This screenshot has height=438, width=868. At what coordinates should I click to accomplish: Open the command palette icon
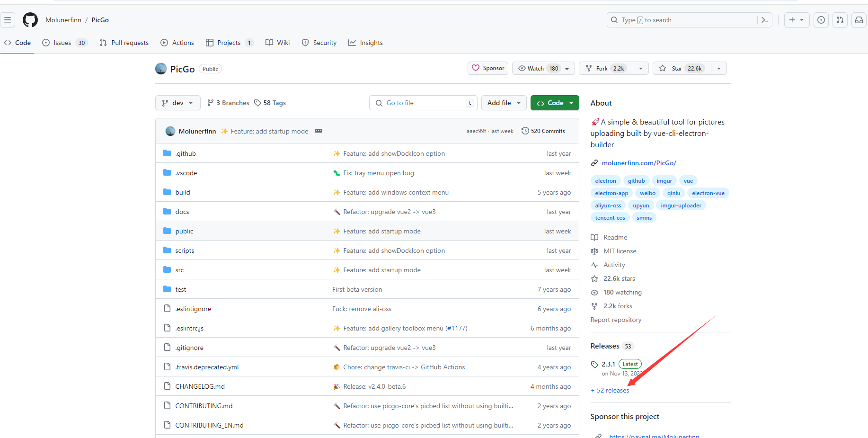tap(764, 20)
